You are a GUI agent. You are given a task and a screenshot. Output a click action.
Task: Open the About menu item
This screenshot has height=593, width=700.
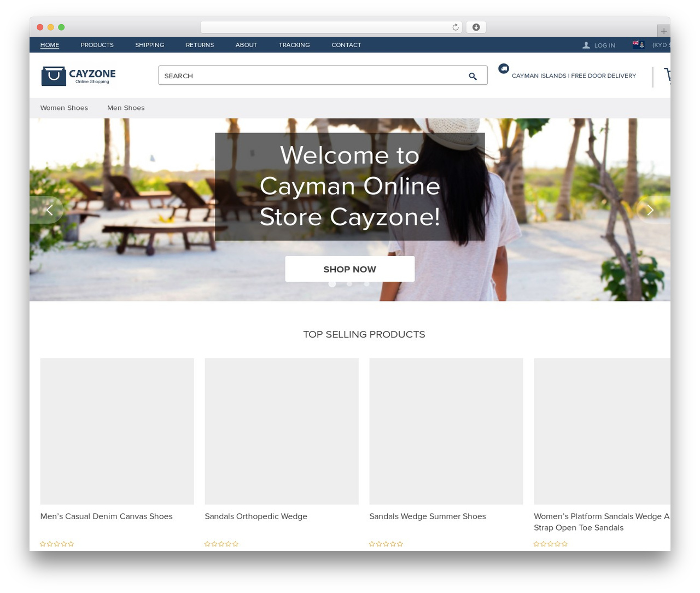[246, 45]
